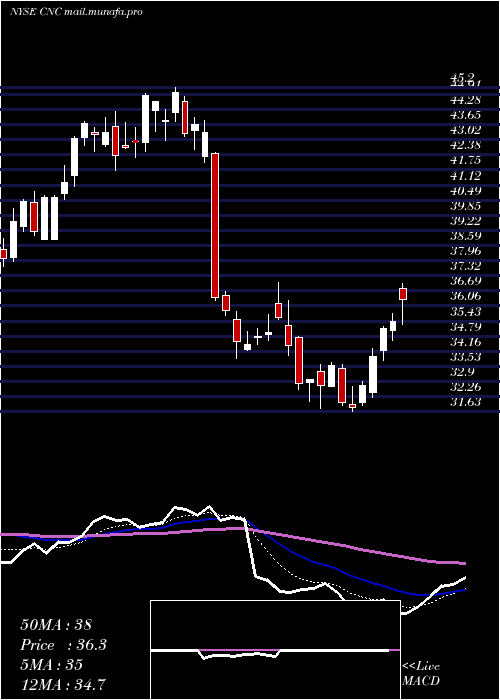This screenshot has width=500, height=700.
Task: Select the 42.38 price axis label
Action: (465, 146)
